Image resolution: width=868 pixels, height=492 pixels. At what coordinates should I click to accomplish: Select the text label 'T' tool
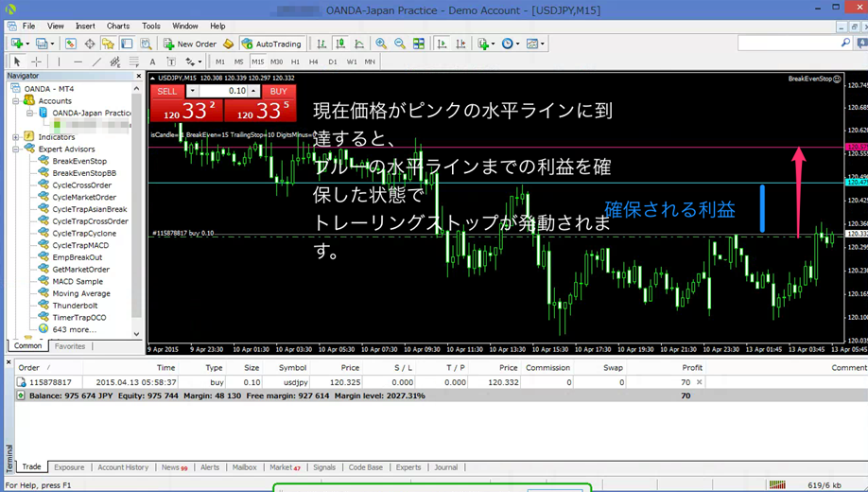click(x=171, y=61)
